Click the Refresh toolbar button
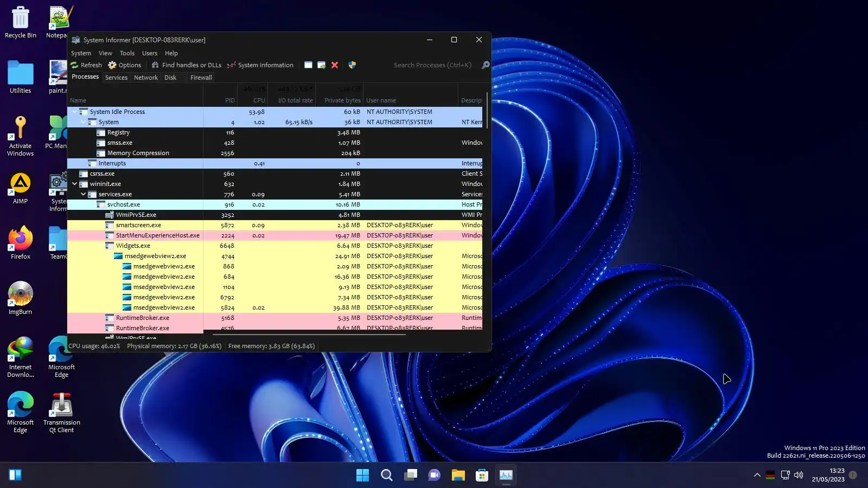 [x=86, y=65]
